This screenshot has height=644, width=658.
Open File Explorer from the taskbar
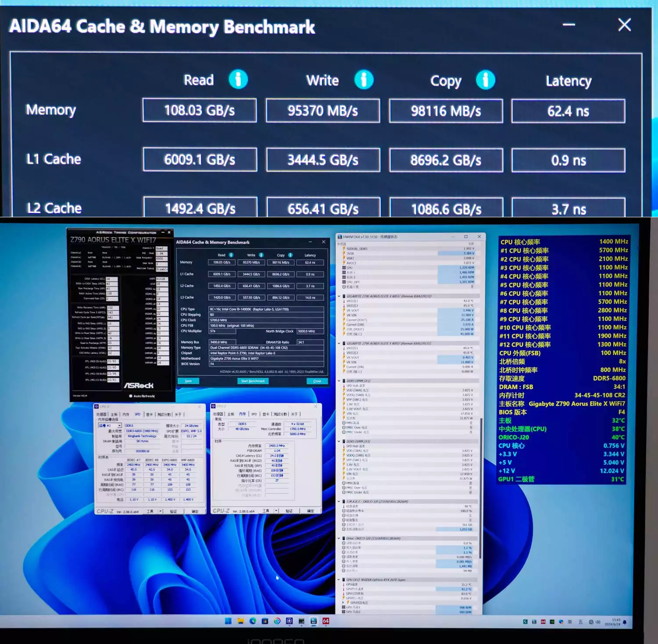(x=240, y=621)
